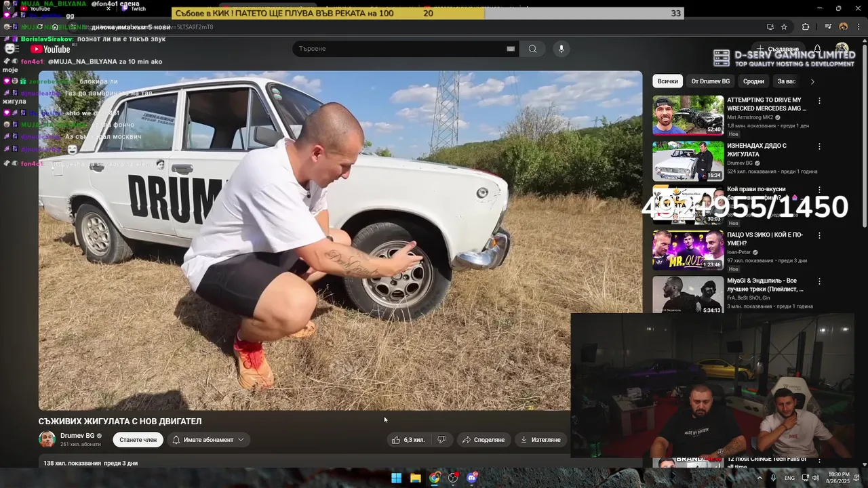Screen dimensions: 868x488
Task: Open File Explorer from the taskbar
Action: 415,478
